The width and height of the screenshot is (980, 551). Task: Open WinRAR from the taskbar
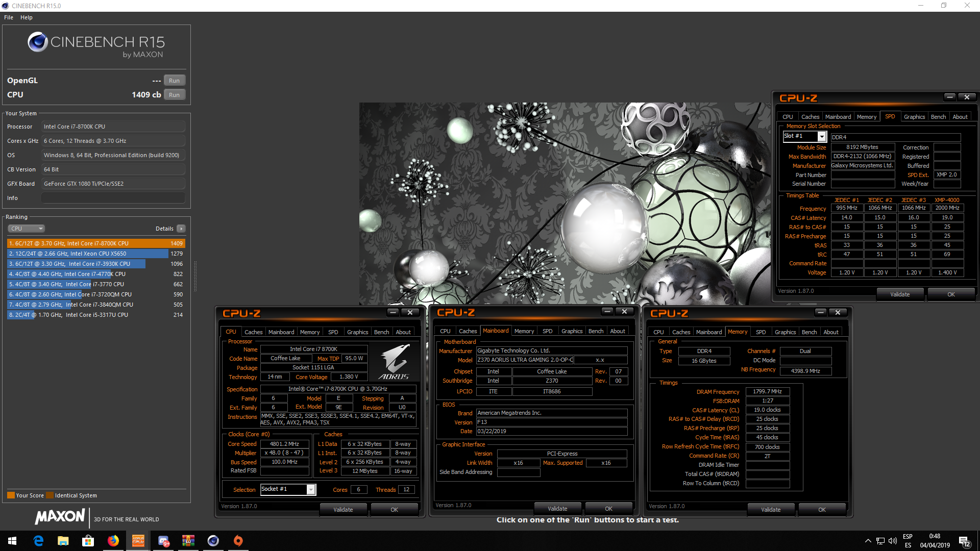click(x=188, y=541)
